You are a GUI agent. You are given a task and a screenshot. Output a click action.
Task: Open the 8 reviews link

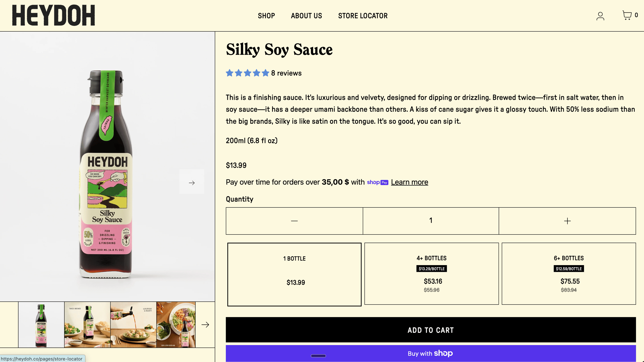pyautogui.click(x=286, y=73)
